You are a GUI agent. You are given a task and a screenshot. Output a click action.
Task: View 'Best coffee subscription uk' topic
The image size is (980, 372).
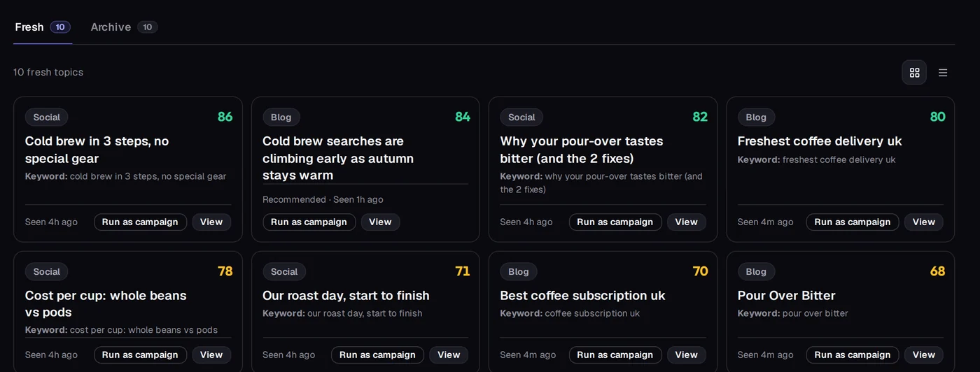[x=687, y=355]
